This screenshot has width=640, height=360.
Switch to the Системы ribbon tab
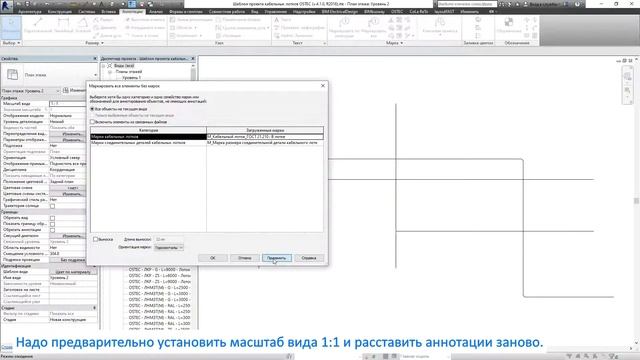(x=87, y=11)
